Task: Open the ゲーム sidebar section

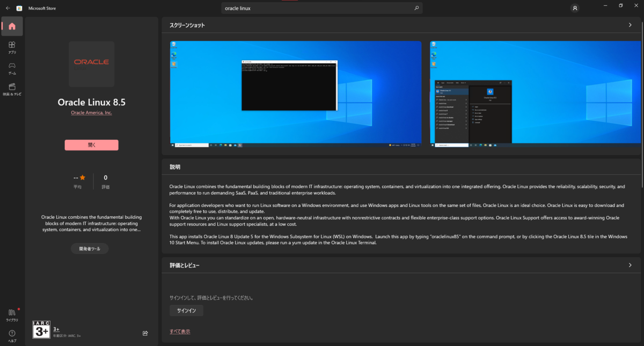Action: 12,68
